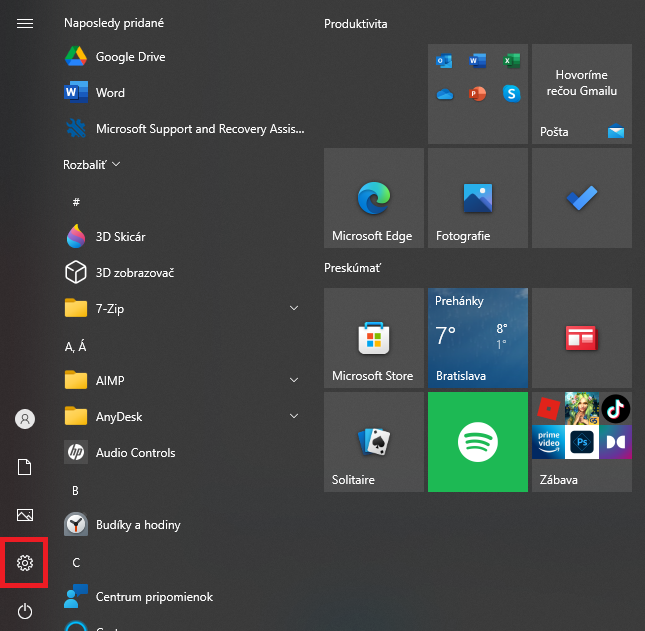The image size is (645, 631).
Task: Launch HP Audio Controls
Action: tap(183, 452)
